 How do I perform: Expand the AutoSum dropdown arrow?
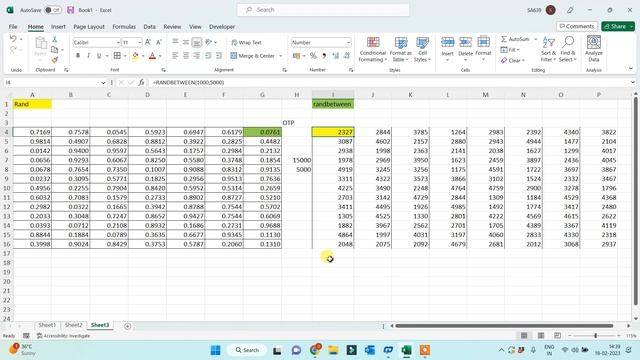click(536, 39)
